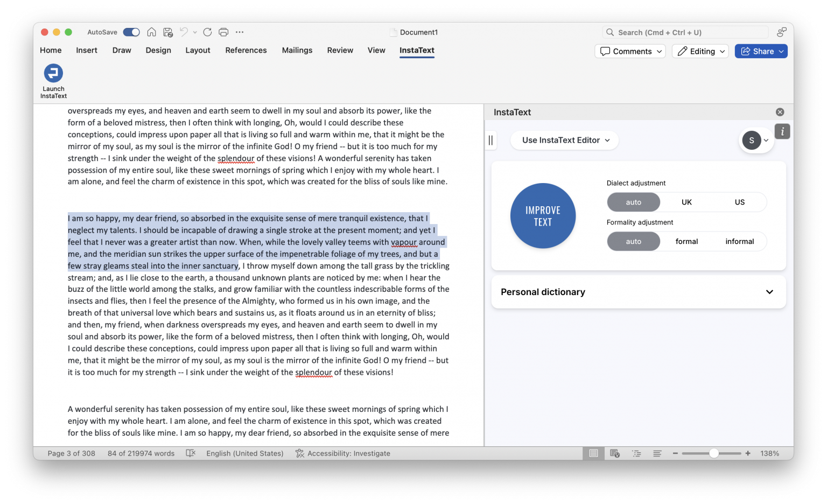This screenshot has height=504, width=827.
Task: Check spelling via the proofing icon in status bar
Action: click(x=191, y=453)
